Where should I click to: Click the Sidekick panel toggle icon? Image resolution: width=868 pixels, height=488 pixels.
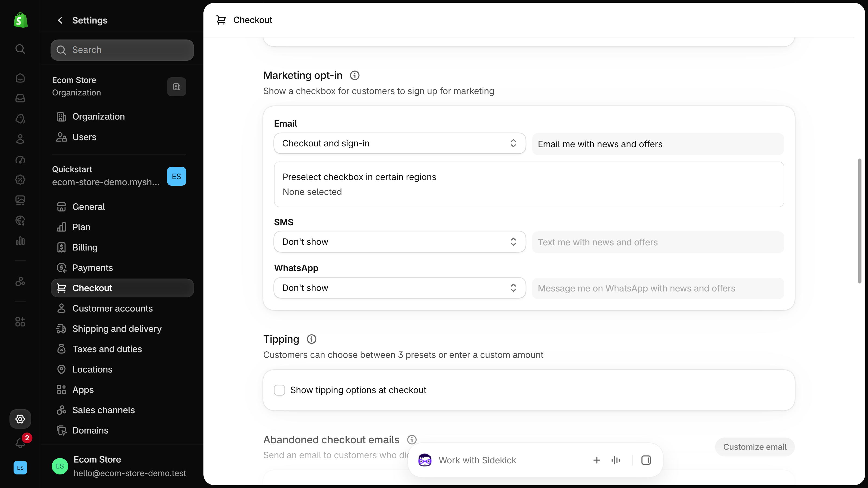(646, 460)
